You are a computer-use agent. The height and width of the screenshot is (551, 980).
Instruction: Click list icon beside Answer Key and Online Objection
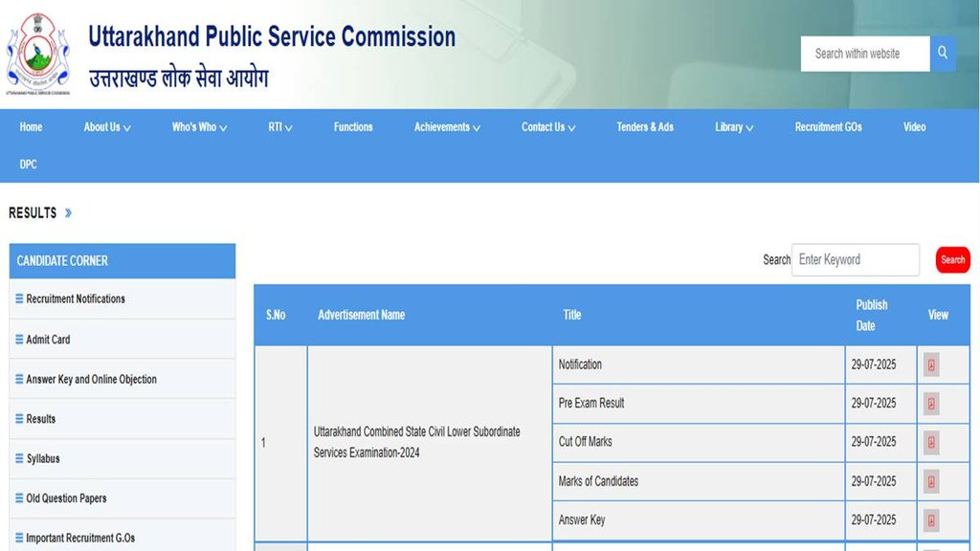point(19,379)
